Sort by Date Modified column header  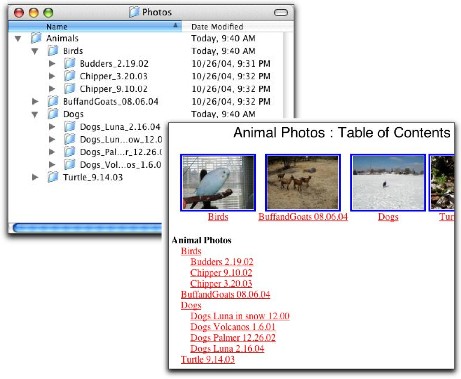pos(237,26)
